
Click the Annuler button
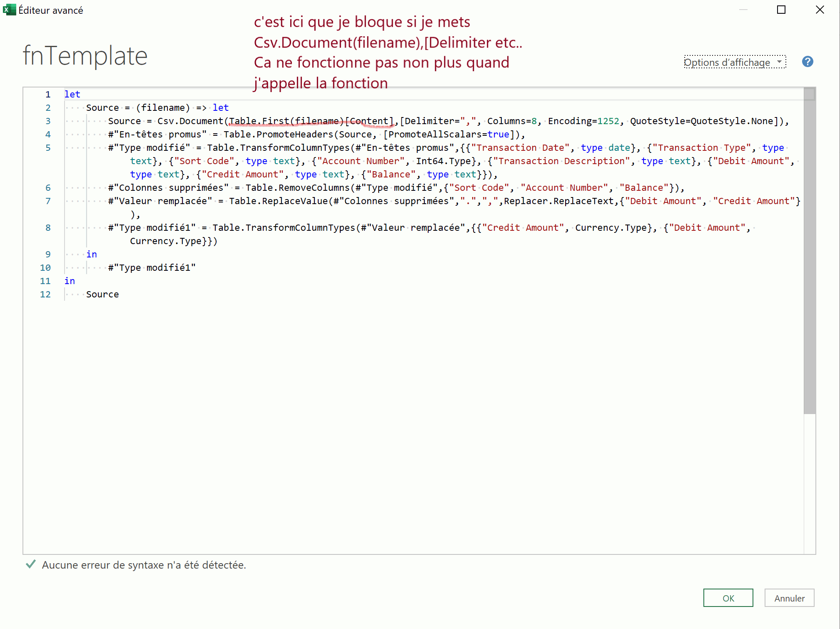coord(789,598)
